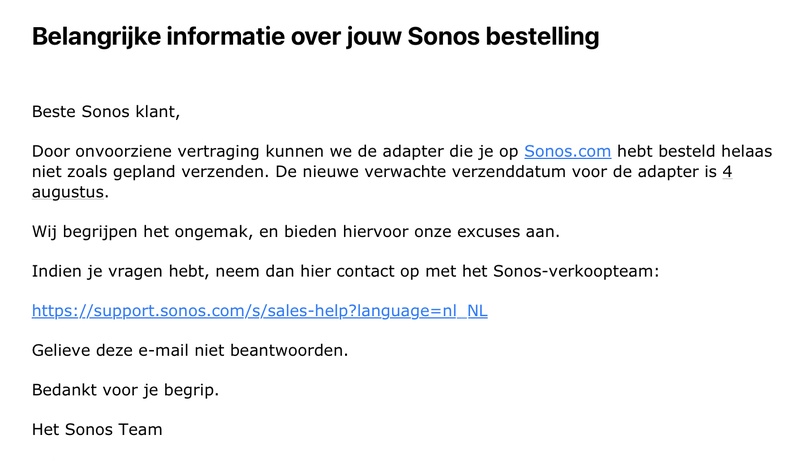The image size is (800, 461).
Task: Open the Sonos.com link
Action: (567, 151)
